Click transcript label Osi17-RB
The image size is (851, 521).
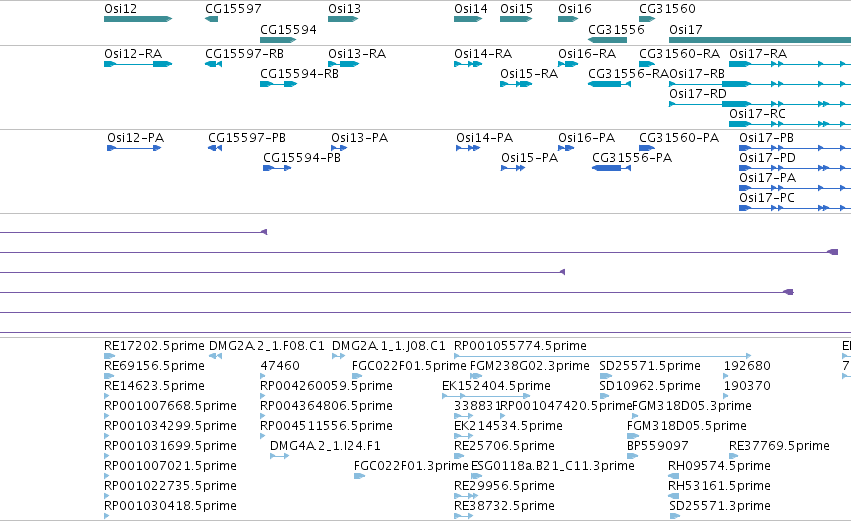click(x=697, y=73)
